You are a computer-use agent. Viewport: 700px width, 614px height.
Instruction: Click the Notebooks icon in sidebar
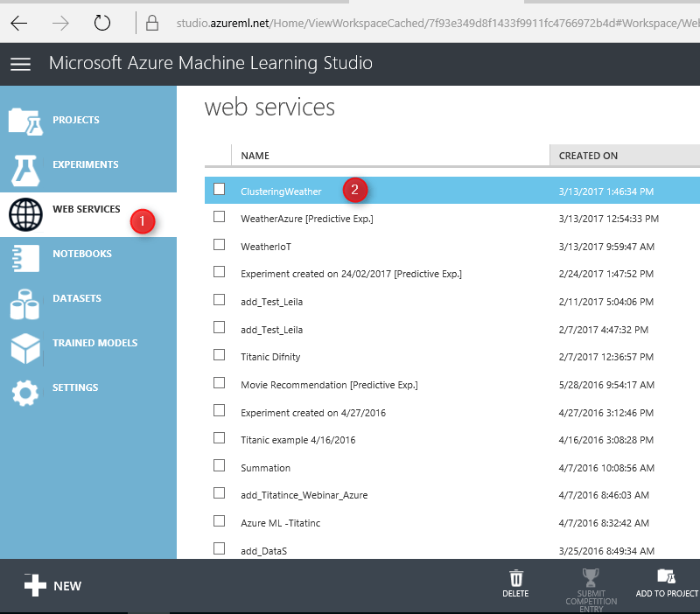(25, 258)
